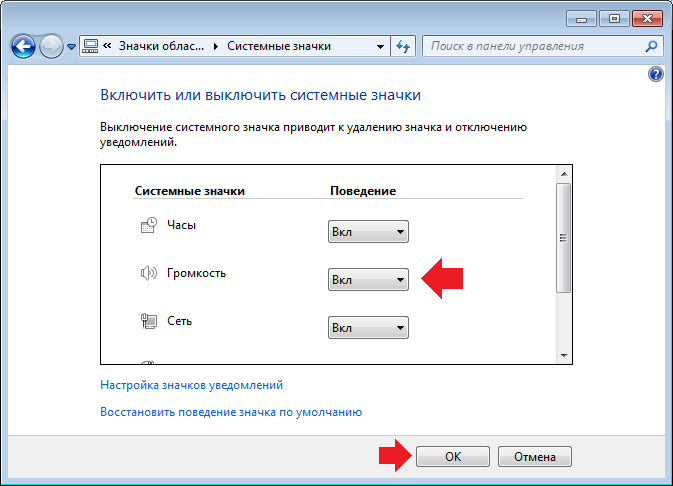Viewport: 673px width, 486px height.
Task: Click the magnifier search icon
Action: click(x=651, y=46)
